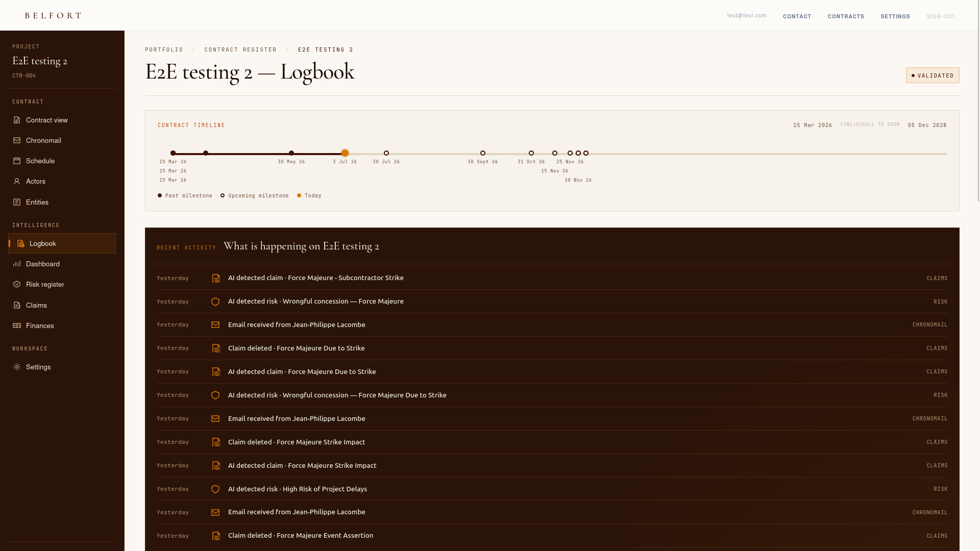
Task: Select the first 15 Mar 26 milestone dot
Action: tap(173, 153)
